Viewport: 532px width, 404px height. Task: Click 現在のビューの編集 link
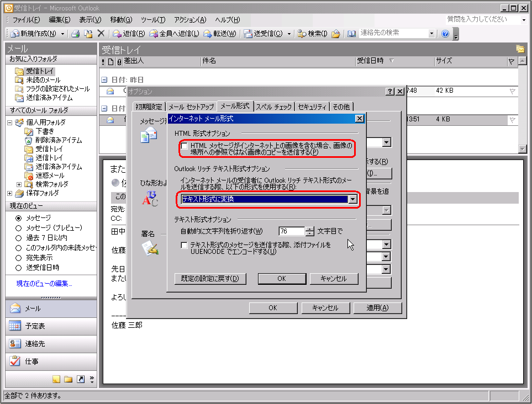44,284
